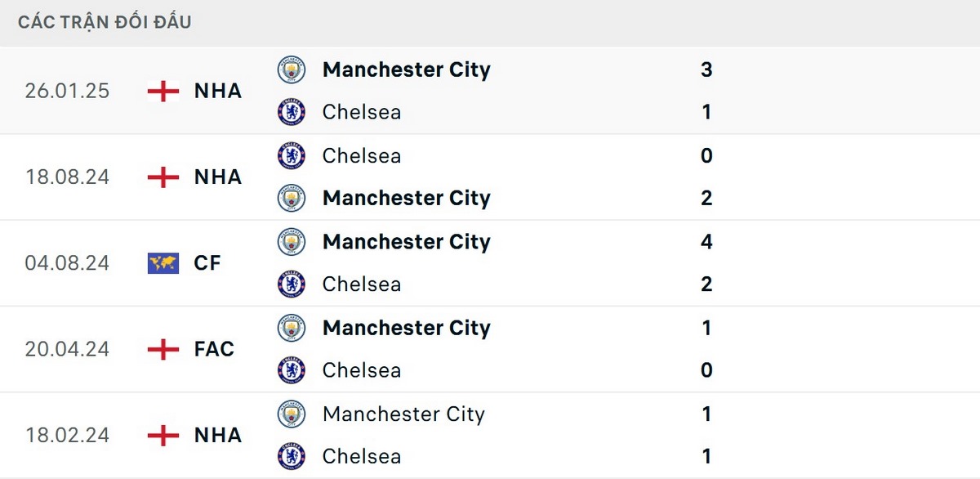The image size is (980, 479).
Task: Click the England flag icon beside NHA label
Action: 163,91
